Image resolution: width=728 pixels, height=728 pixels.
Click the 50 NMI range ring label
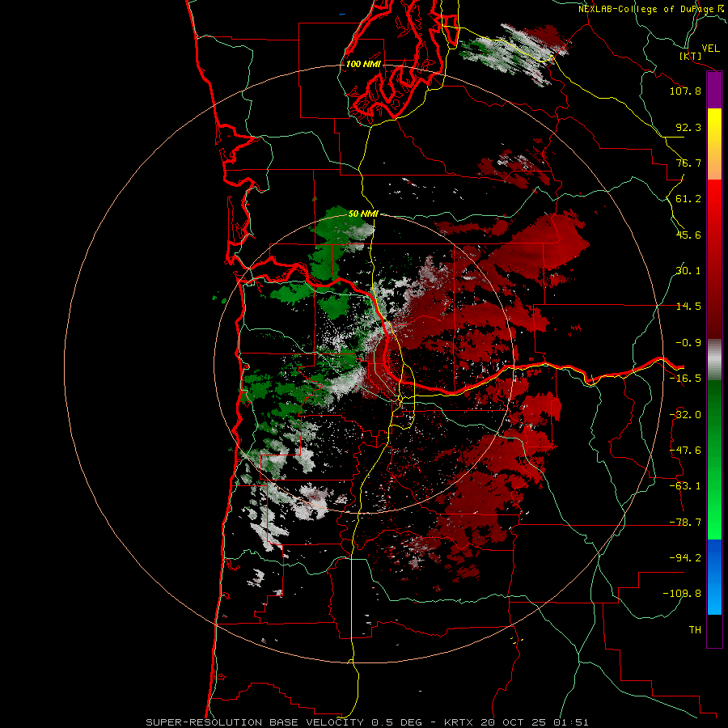tap(363, 214)
